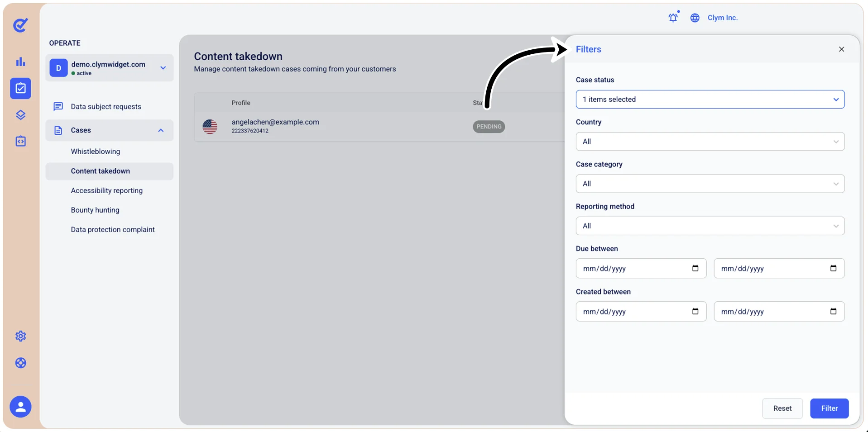Open the Reporting method dropdown

click(710, 226)
